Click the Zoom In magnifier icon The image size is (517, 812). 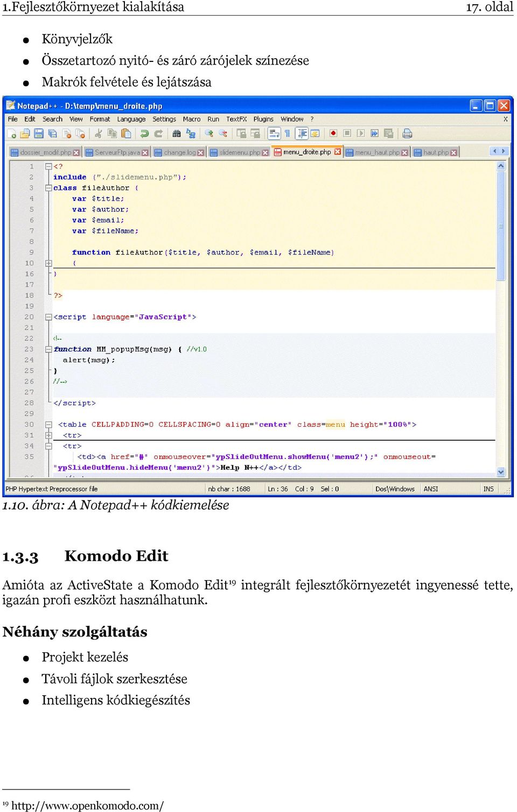(209, 133)
